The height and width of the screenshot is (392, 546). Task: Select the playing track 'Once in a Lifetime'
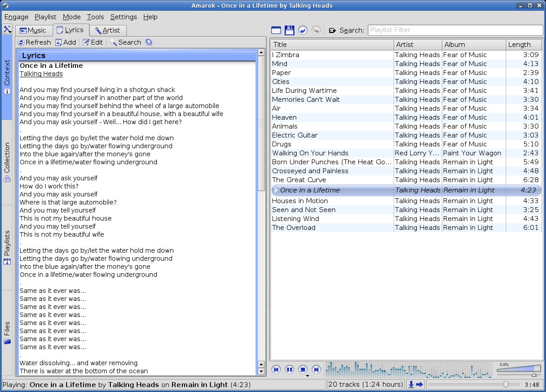click(x=406, y=190)
